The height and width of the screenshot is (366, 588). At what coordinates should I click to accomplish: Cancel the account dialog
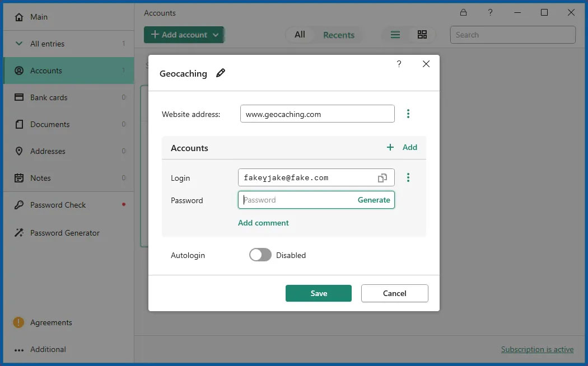[x=394, y=293]
